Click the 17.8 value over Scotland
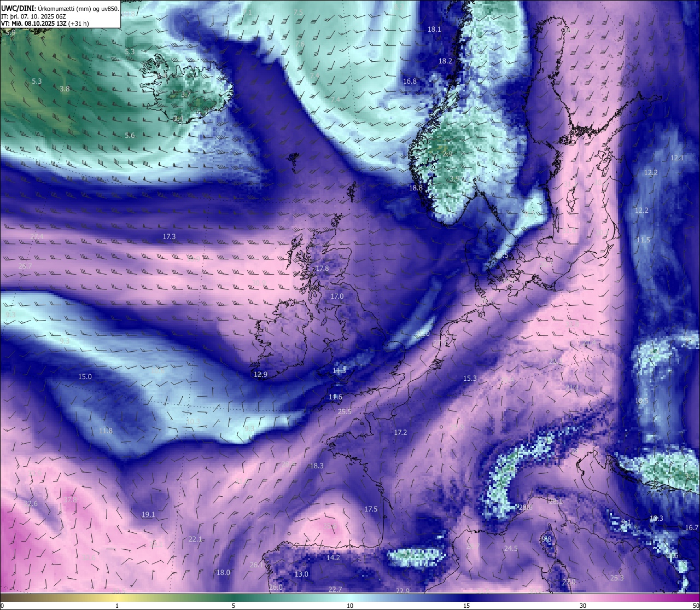The image size is (700, 610). 323,269
